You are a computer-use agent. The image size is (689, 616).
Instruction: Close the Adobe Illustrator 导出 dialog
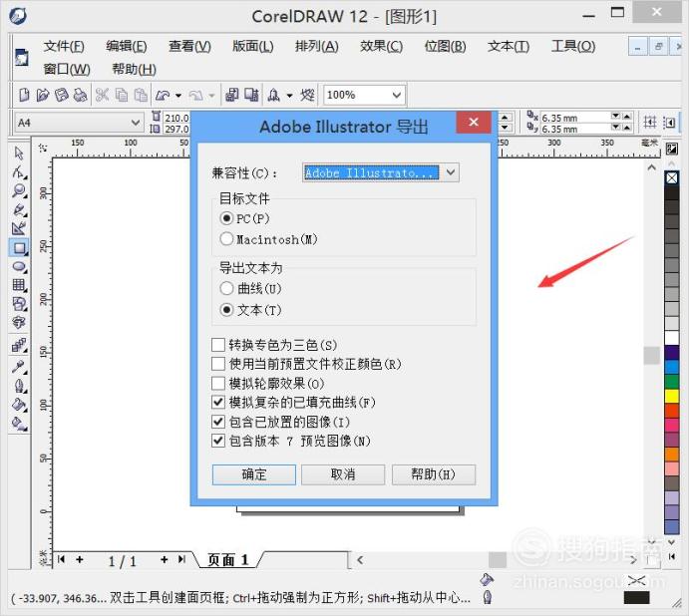[x=474, y=122]
